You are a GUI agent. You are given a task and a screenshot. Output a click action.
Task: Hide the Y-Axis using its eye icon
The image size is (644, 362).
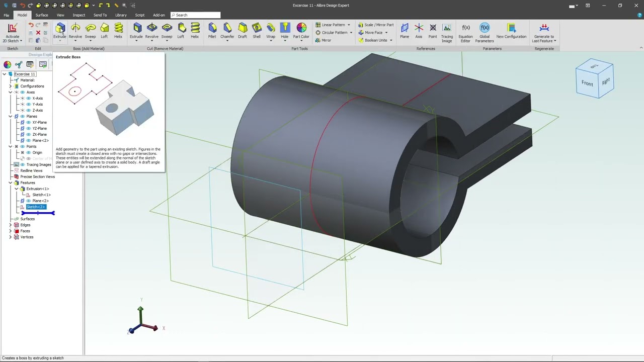point(28,104)
